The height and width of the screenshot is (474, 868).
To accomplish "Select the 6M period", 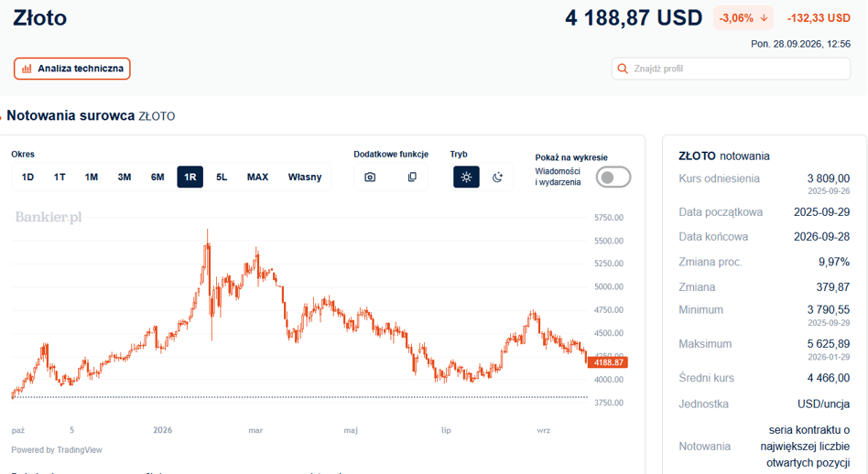I will coord(157,177).
